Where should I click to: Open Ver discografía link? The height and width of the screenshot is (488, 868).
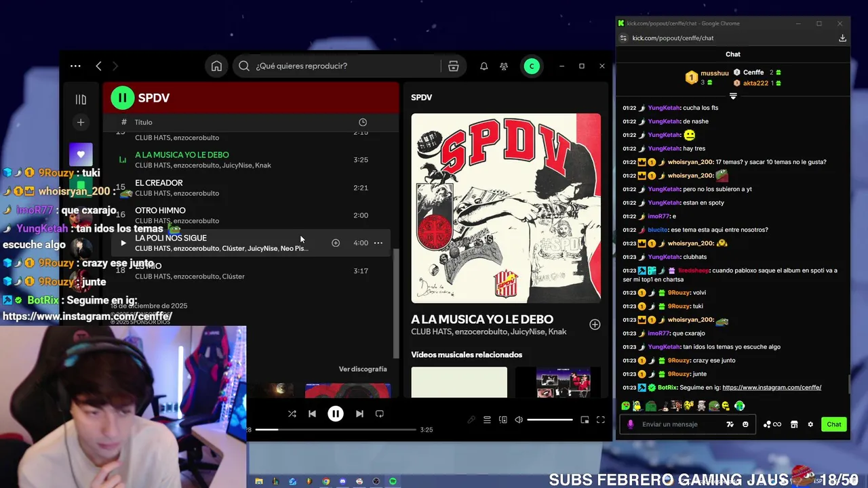(363, 369)
